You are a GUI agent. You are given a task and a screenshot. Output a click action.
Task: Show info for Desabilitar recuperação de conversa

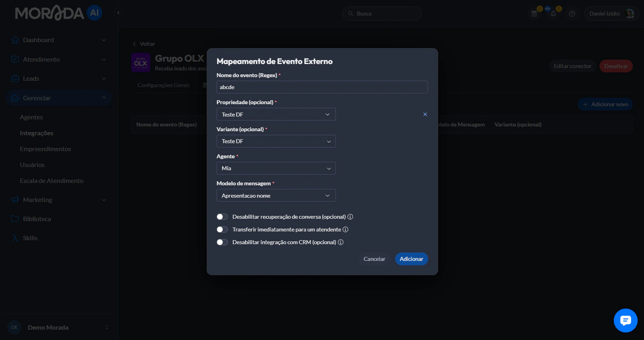pyautogui.click(x=350, y=217)
